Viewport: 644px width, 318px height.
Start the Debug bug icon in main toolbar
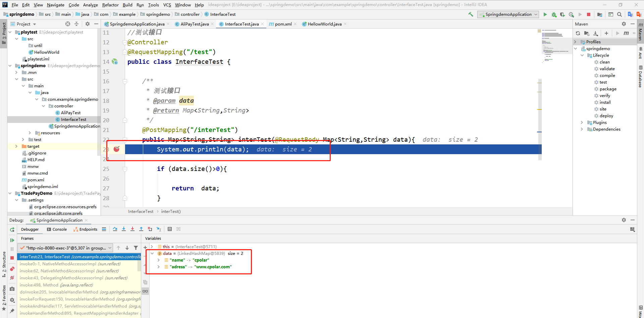(554, 14)
